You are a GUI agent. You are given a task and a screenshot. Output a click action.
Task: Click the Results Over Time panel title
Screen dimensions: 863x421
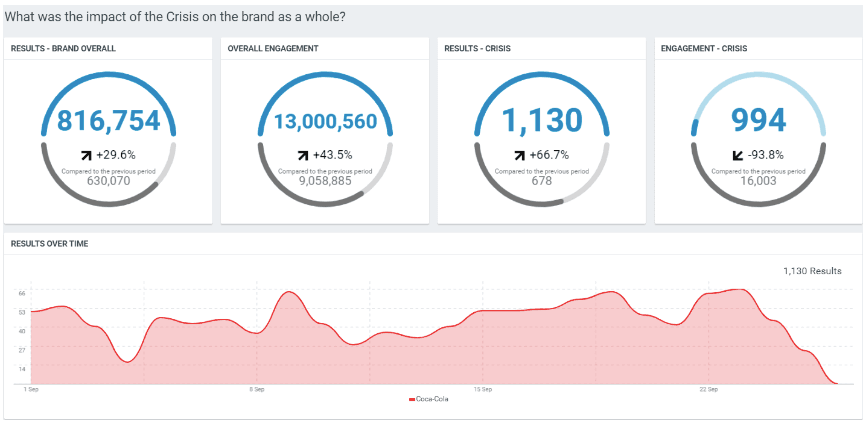click(x=50, y=243)
